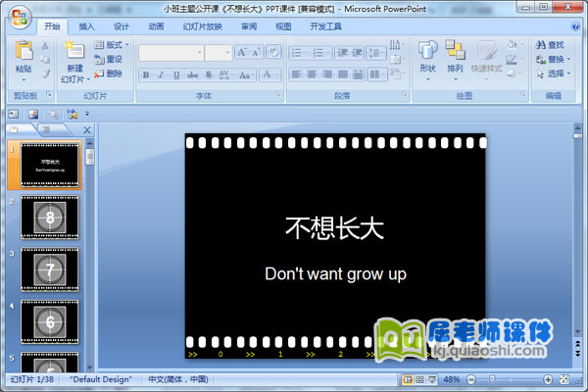Click Increase Font Size icon
This screenshot has height=392, width=588.
(x=242, y=52)
